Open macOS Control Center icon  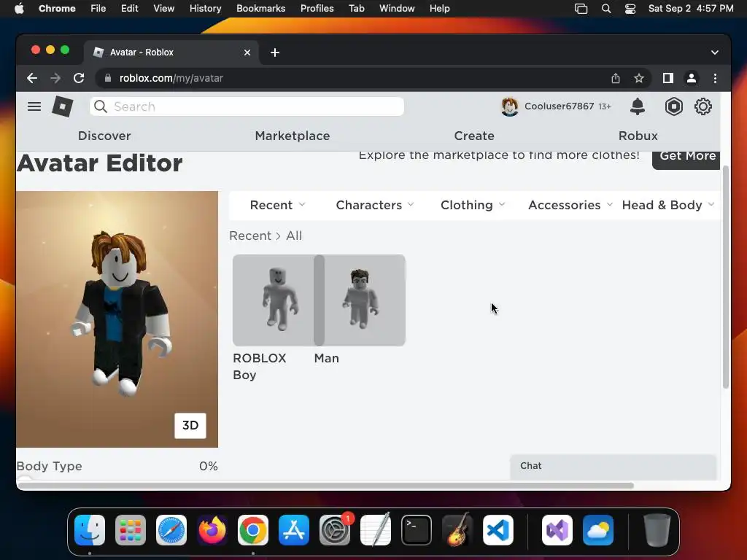[x=630, y=9]
